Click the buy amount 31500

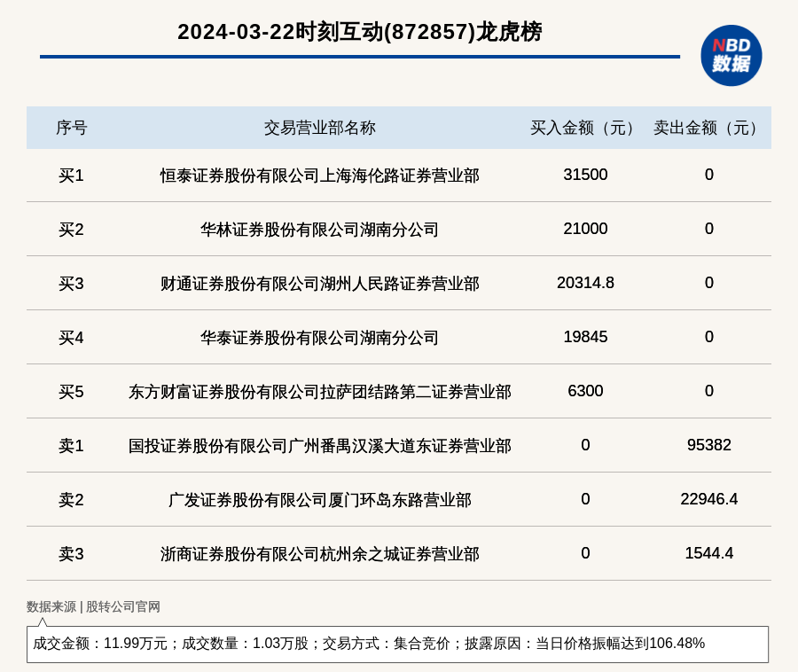pyautogui.click(x=585, y=175)
